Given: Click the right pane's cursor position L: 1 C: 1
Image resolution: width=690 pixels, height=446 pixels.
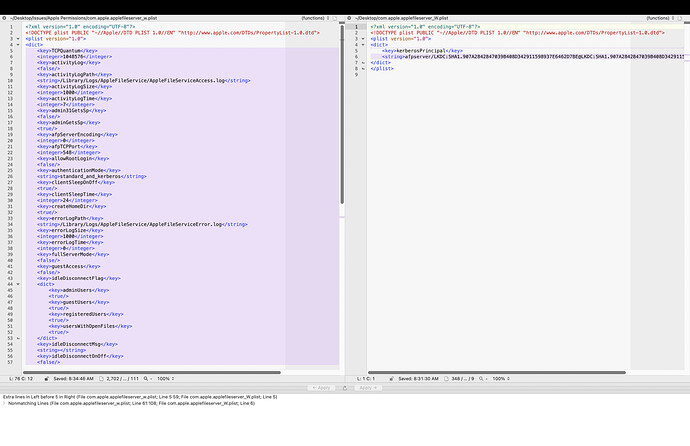Looking at the screenshot, I should coord(366,379).
